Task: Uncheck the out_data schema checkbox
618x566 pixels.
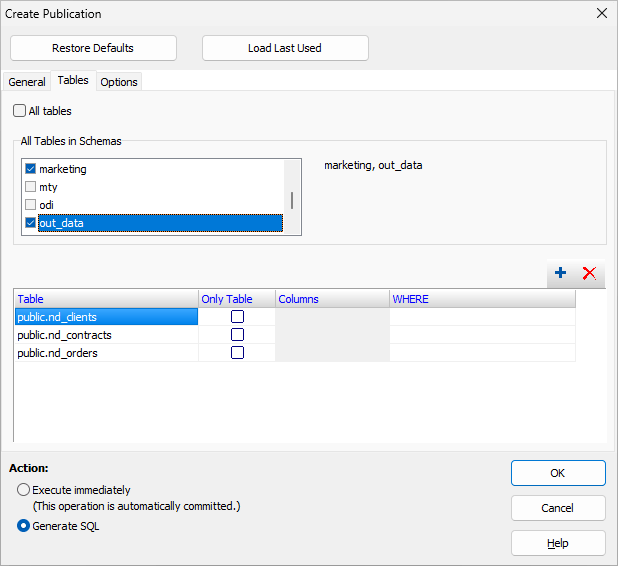Action: 30,223
